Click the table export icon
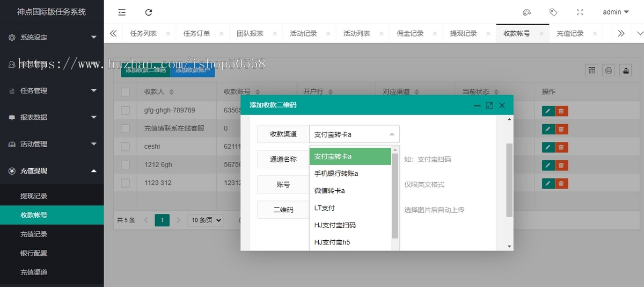The image size is (644, 287). pyautogui.click(x=625, y=70)
